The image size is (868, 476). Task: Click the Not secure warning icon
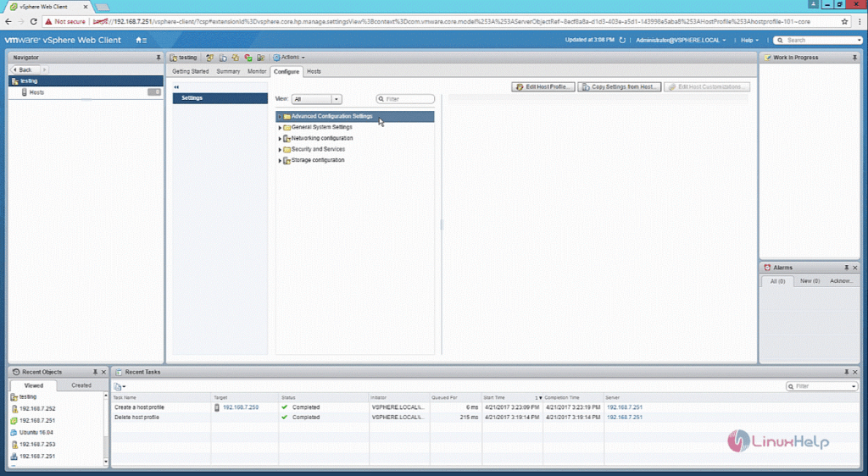coord(48,21)
